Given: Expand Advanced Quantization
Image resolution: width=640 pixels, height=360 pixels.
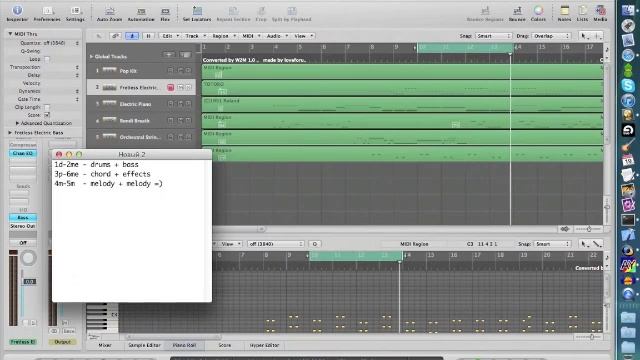Looking at the screenshot, I should pyautogui.click(x=17, y=123).
